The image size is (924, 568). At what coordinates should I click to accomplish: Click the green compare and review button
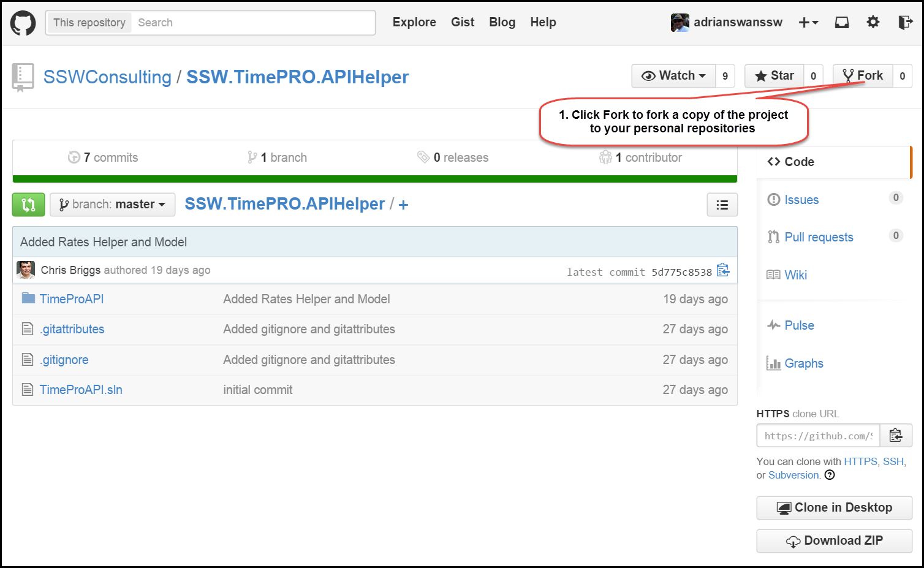click(28, 205)
